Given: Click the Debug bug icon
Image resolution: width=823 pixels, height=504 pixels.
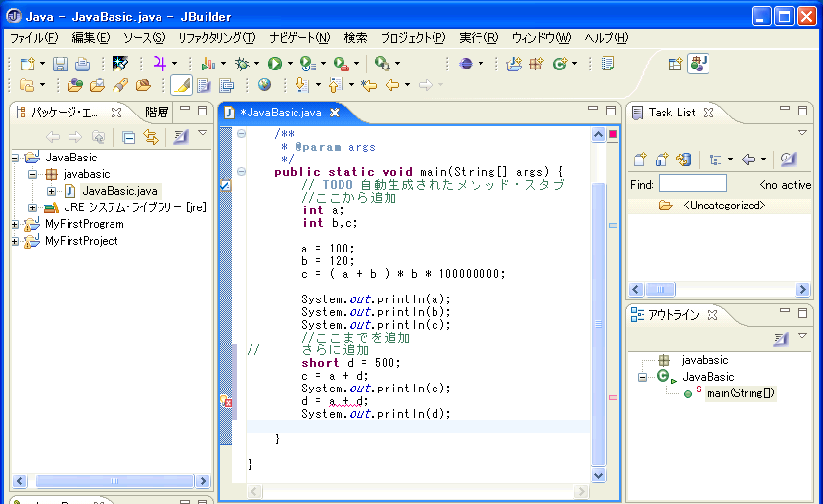Looking at the screenshot, I should [x=242, y=64].
